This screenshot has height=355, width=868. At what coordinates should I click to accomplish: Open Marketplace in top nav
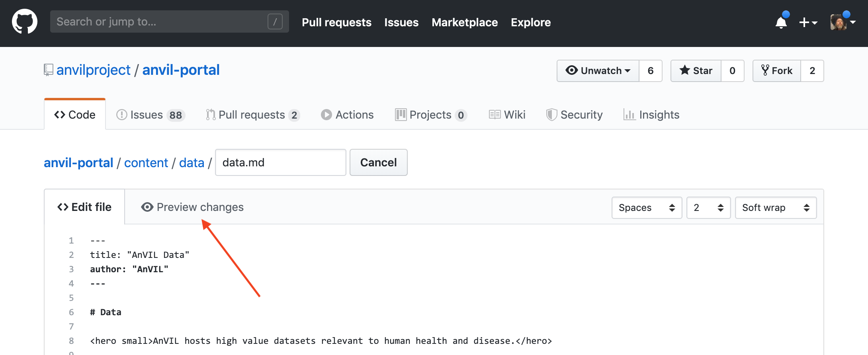pyautogui.click(x=465, y=22)
